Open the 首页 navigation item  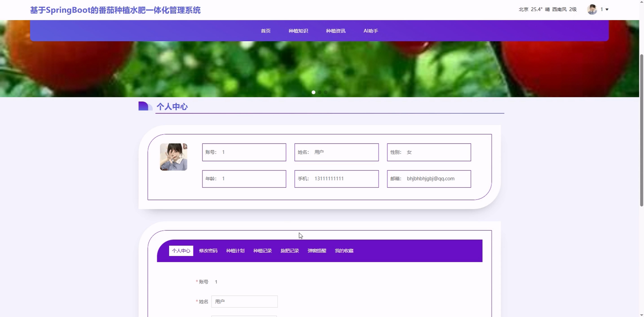click(x=265, y=31)
